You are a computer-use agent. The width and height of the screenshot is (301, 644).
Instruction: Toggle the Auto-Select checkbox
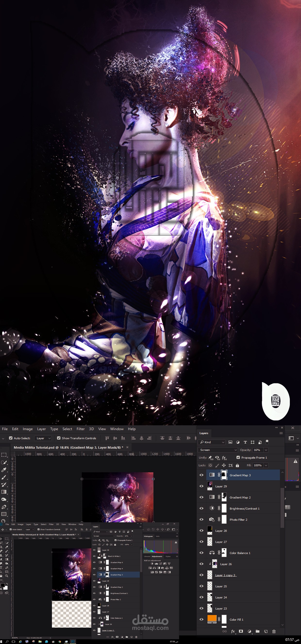pyautogui.click(x=11, y=438)
